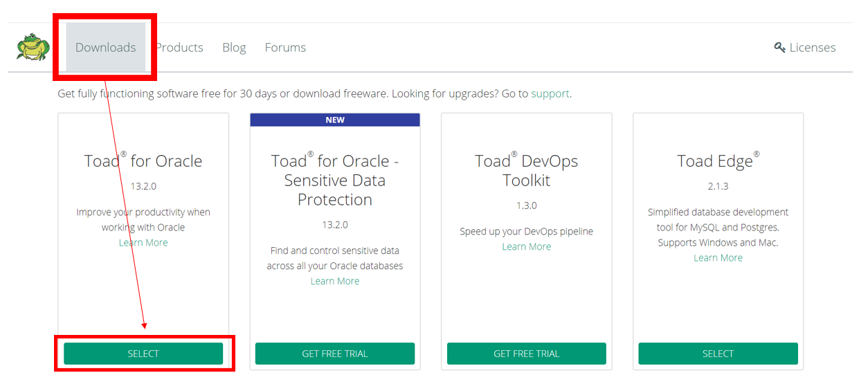Screen dimensions: 868x382
Task: Open the Downloads tab
Action: (x=106, y=47)
